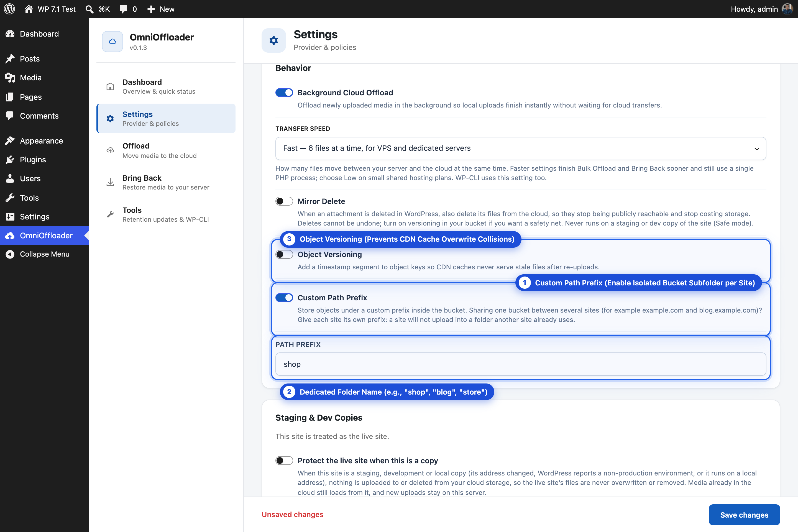Click the plugin Settings gear icon in sidebar
Screen dimensions: 798x532
coord(110,118)
